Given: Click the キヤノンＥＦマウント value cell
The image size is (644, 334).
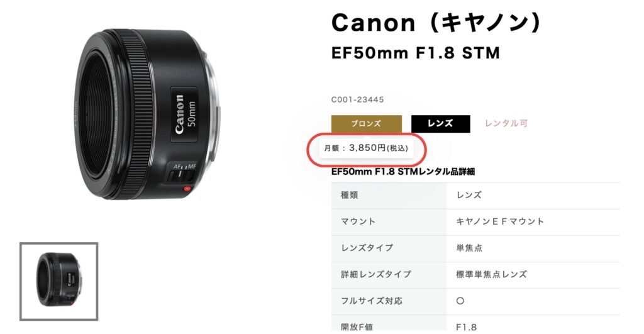Looking at the screenshot, I should point(533,221).
